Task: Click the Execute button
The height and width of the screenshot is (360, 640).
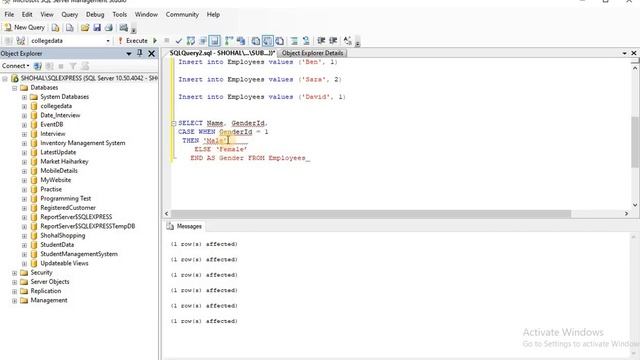Action: click(133, 41)
